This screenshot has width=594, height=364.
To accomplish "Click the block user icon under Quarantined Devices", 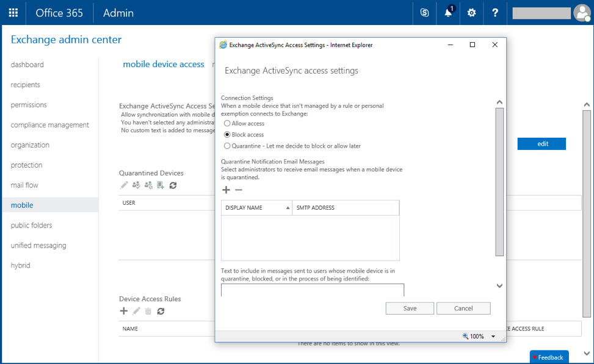I will point(148,185).
